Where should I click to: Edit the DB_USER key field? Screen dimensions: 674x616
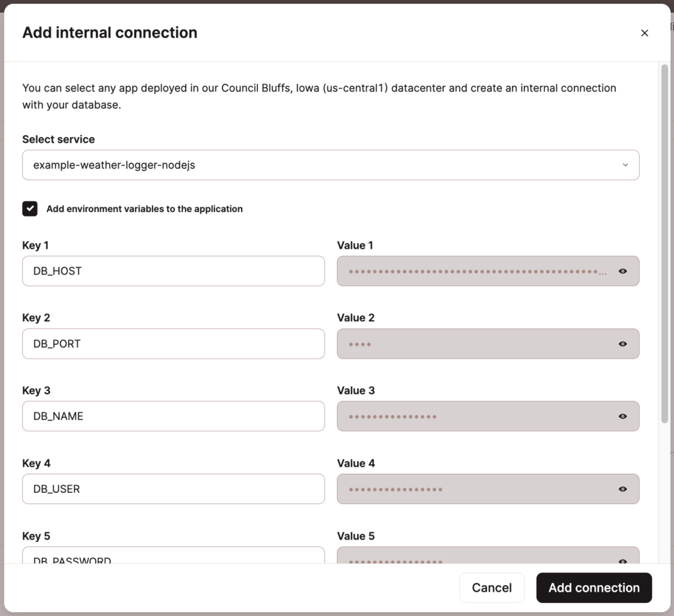(x=173, y=489)
